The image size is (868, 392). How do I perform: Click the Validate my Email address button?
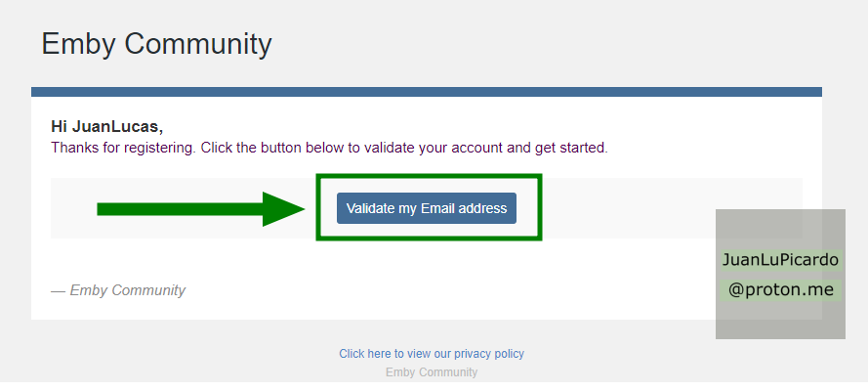(x=427, y=208)
